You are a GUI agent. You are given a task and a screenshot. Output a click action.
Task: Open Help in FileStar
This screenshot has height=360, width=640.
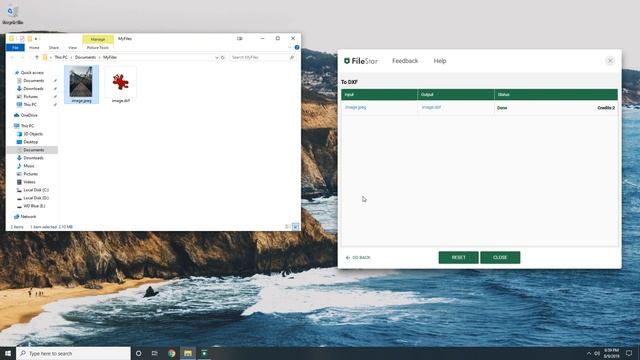[x=440, y=61]
